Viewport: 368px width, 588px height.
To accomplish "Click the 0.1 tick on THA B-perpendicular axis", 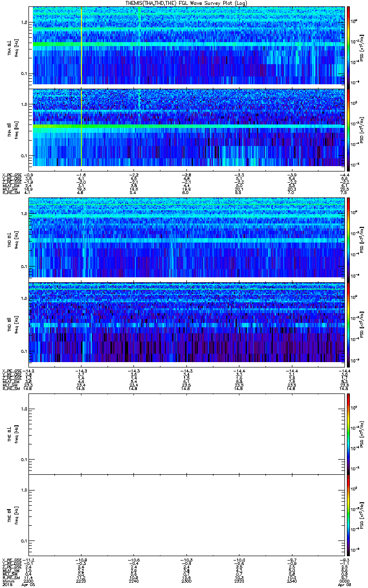I will [25, 74].
